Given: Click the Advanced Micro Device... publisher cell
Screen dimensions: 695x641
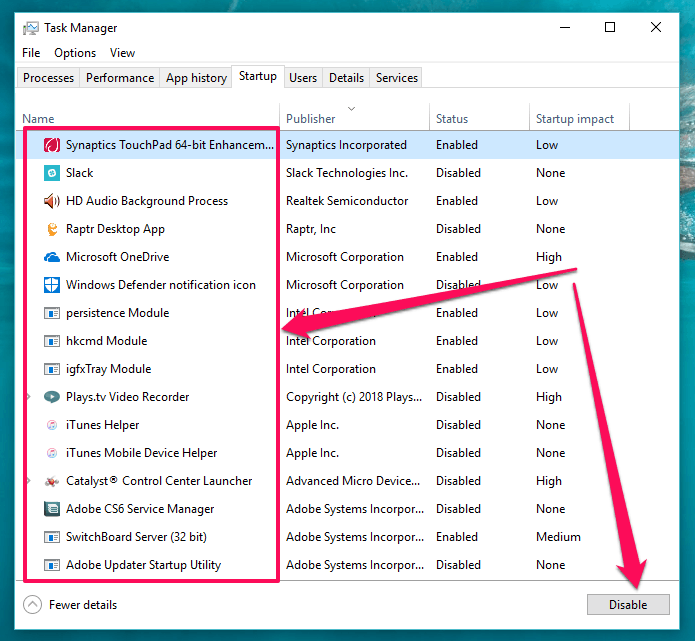Looking at the screenshot, I should pyautogui.click(x=353, y=481).
